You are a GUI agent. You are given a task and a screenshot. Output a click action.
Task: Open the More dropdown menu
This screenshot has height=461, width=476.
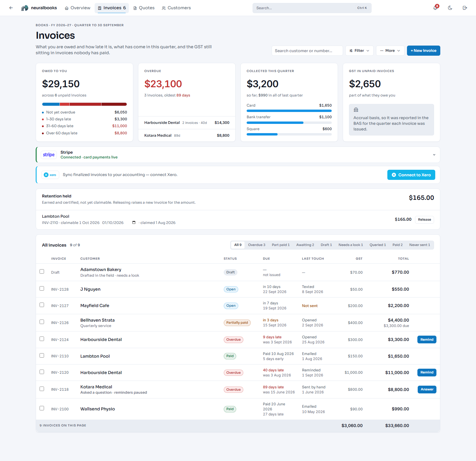(x=390, y=51)
